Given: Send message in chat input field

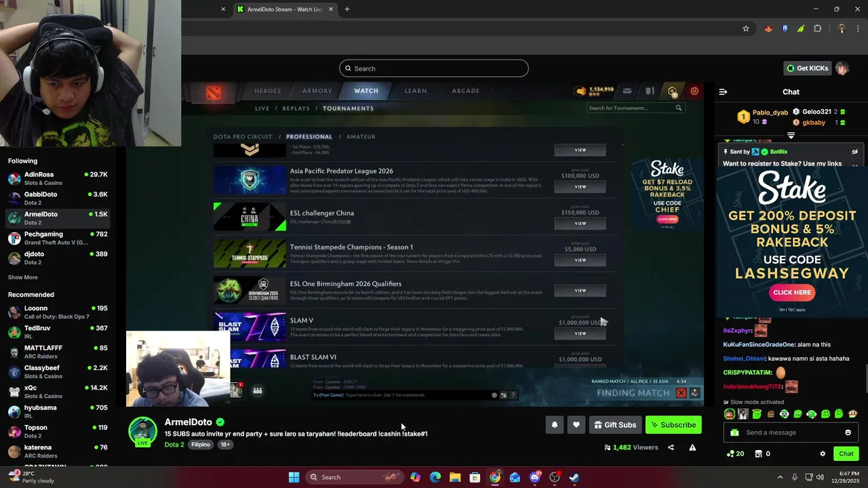Looking at the screenshot, I should [792, 432].
